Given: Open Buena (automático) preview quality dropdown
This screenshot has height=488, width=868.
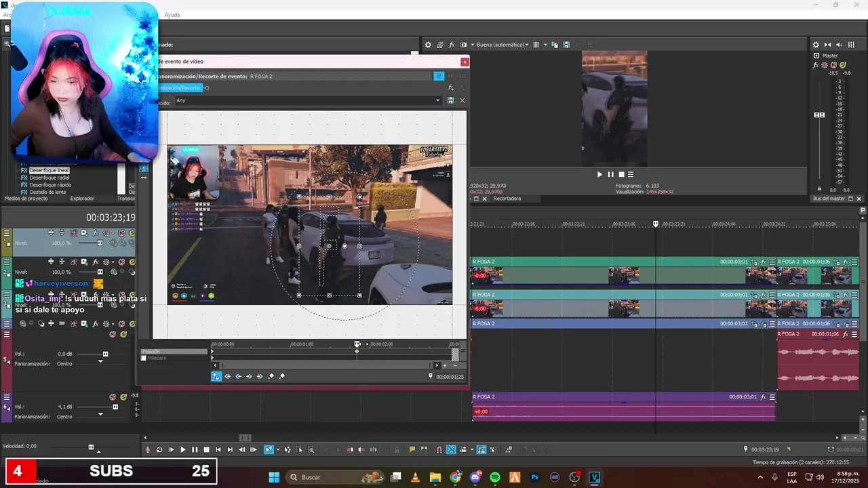Looking at the screenshot, I should pos(502,45).
